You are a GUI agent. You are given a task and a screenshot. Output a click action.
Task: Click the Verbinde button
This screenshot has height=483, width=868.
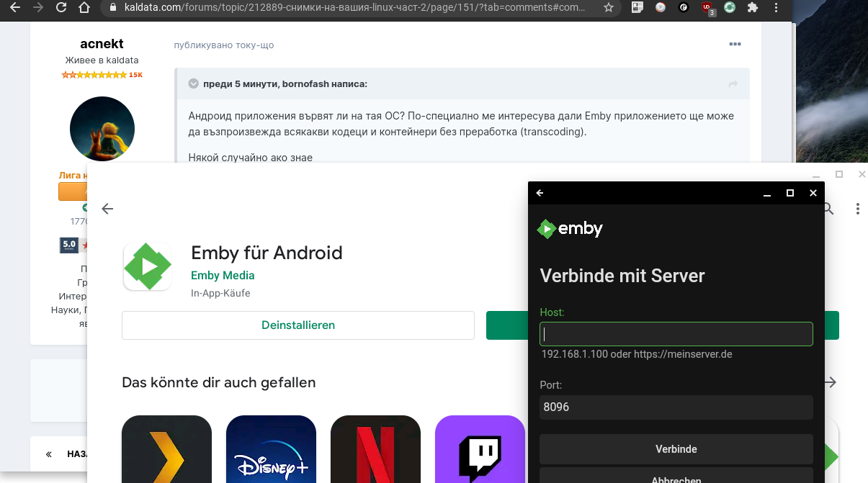[676, 449]
